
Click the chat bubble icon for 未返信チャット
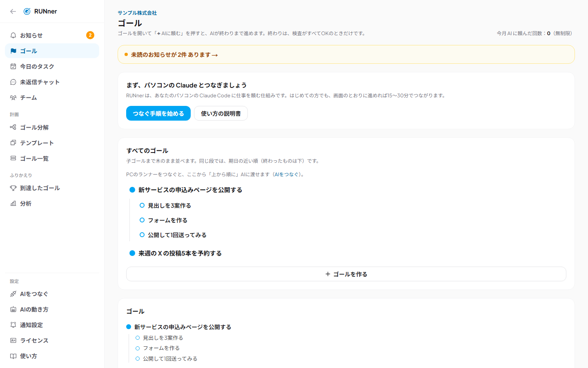[13, 82]
